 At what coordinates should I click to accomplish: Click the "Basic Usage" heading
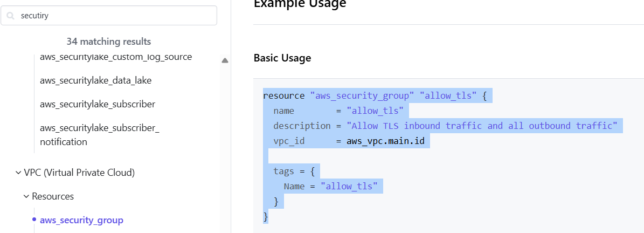click(282, 58)
